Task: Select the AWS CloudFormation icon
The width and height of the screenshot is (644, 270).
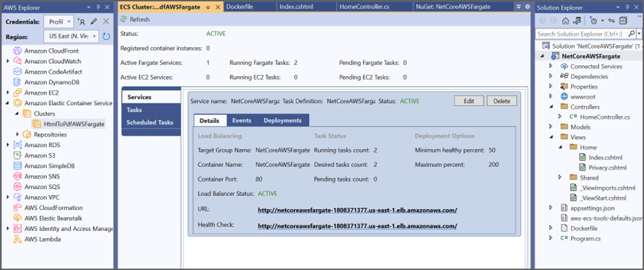Action: [17, 207]
